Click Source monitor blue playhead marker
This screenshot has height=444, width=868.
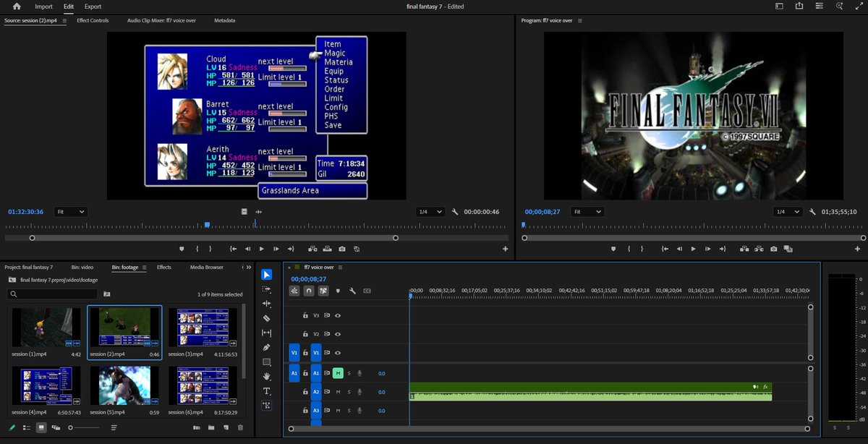pos(207,225)
